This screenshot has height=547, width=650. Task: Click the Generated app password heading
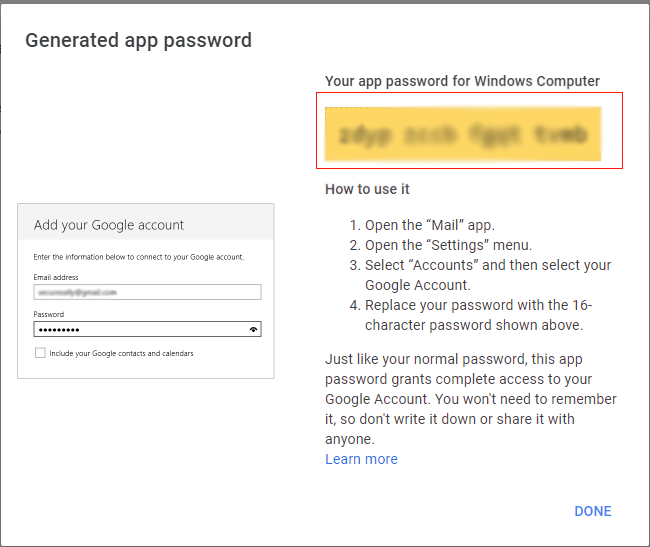(138, 41)
